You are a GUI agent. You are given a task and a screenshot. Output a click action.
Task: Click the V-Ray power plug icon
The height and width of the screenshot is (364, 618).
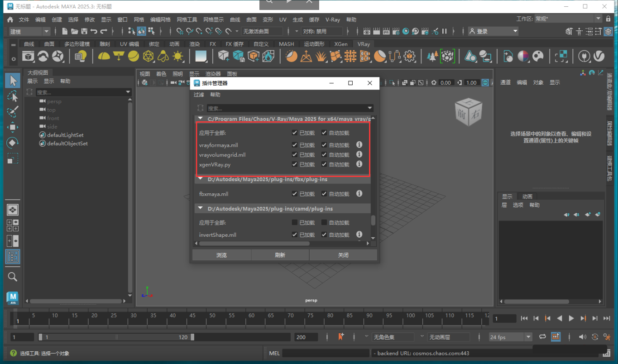(x=584, y=56)
